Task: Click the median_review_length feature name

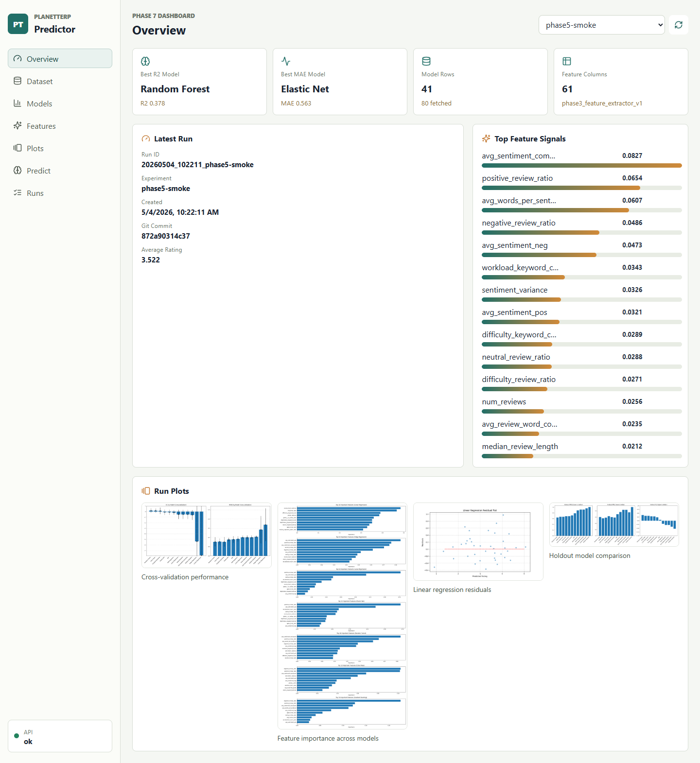Action: click(x=520, y=446)
